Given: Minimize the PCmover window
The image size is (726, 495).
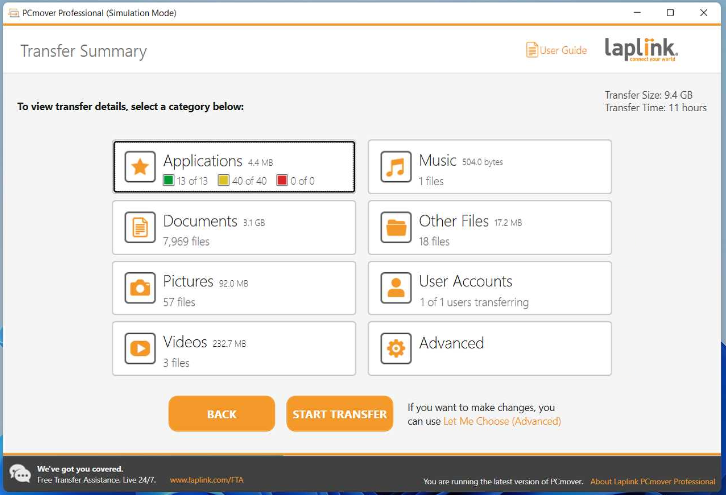Looking at the screenshot, I should 638,13.
